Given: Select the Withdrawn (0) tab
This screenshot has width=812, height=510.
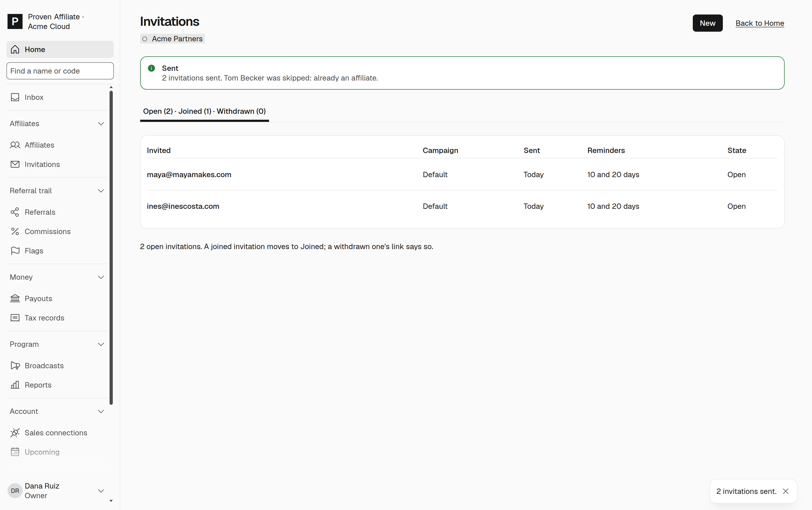Looking at the screenshot, I should pos(241,111).
